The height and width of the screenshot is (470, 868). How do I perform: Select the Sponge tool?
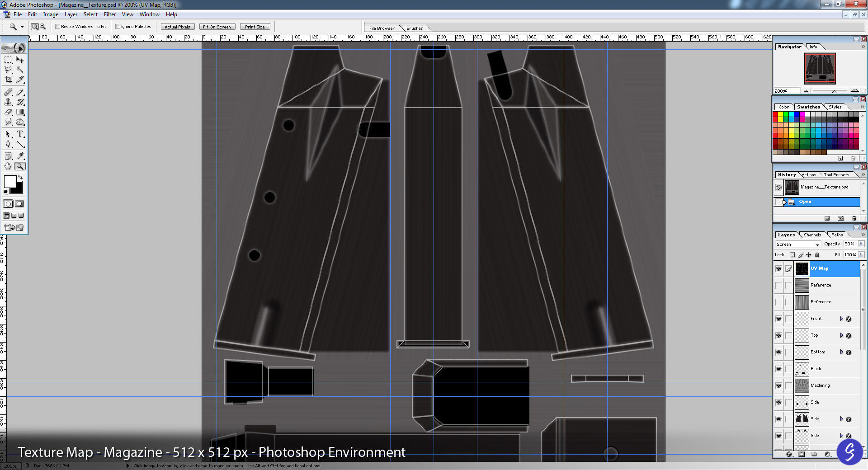20,122
